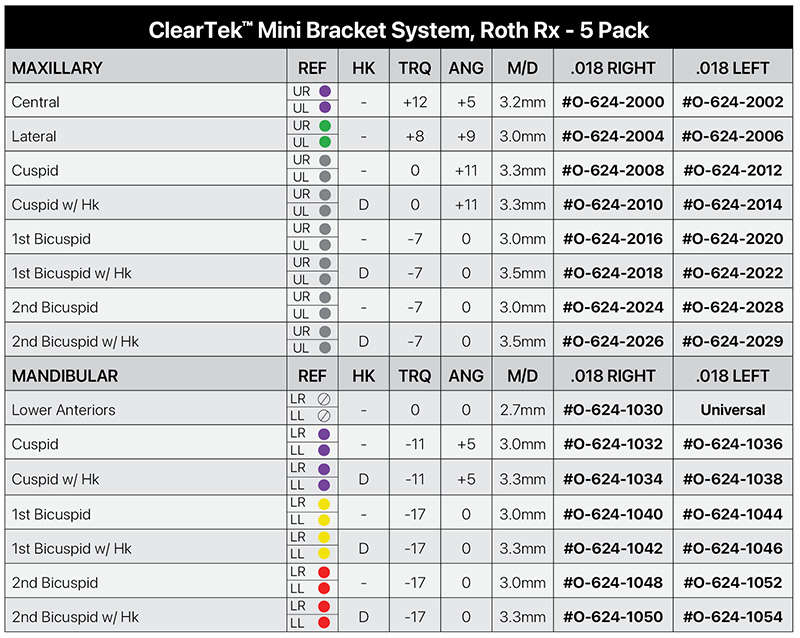Click the purple LL dot for Mandibular Cuspid w/ Hk
Image resolution: width=800 pixels, height=638 pixels.
coord(324,485)
